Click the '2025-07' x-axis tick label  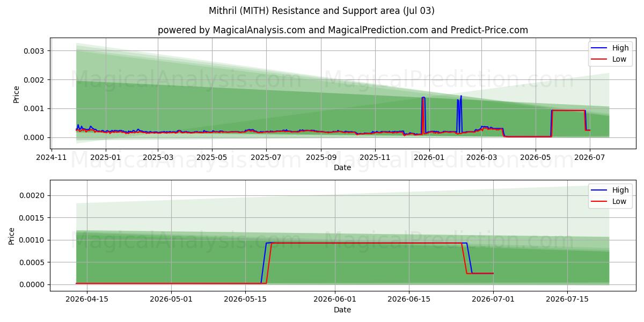pos(267,157)
